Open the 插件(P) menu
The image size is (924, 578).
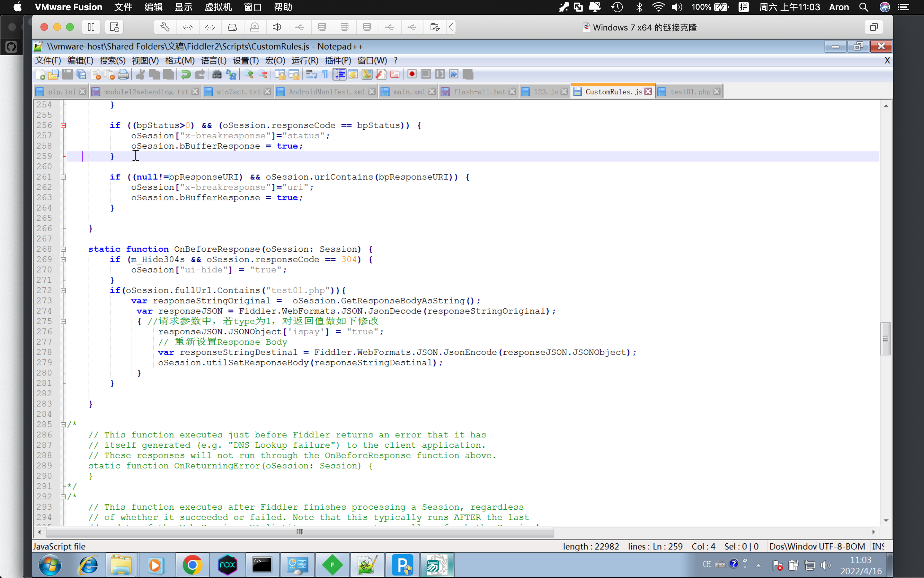[x=338, y=60]
